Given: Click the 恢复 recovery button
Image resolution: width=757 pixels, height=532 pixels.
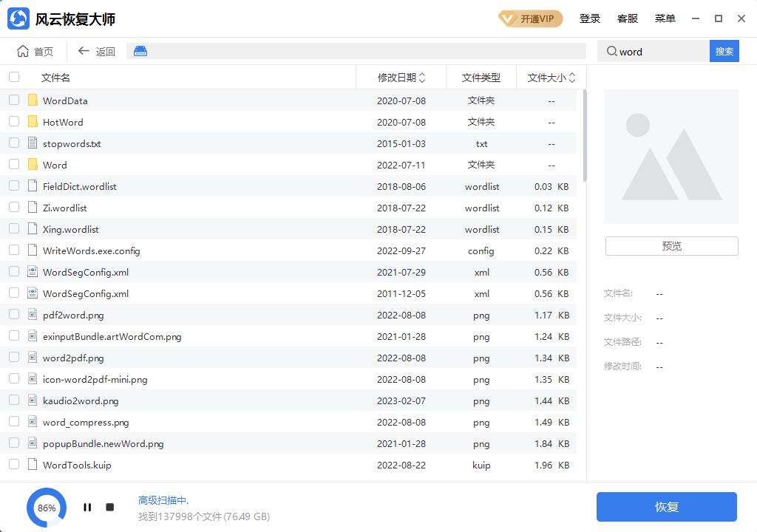Looking at the screenshot, I should click(666, 507).
